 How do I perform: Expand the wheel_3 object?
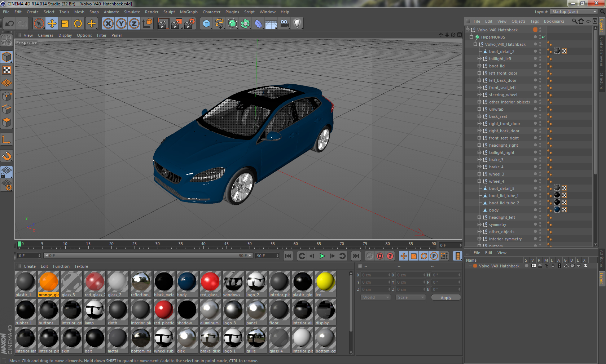pos(479,174)
